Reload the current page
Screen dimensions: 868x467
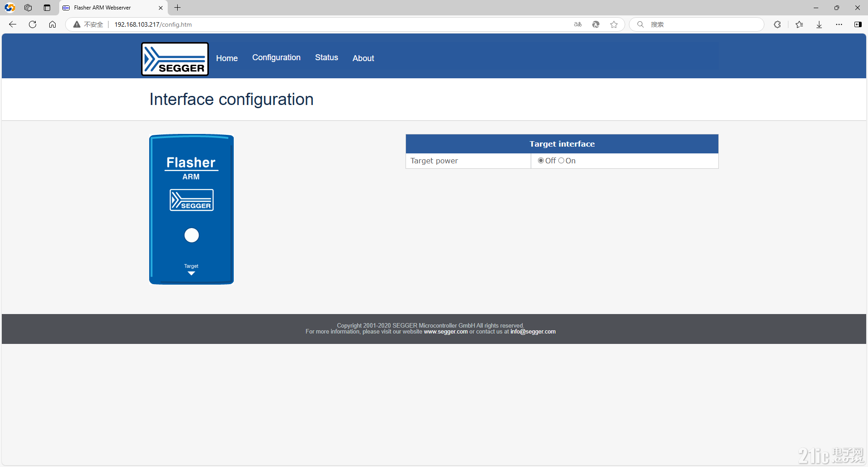click(33, 24)
